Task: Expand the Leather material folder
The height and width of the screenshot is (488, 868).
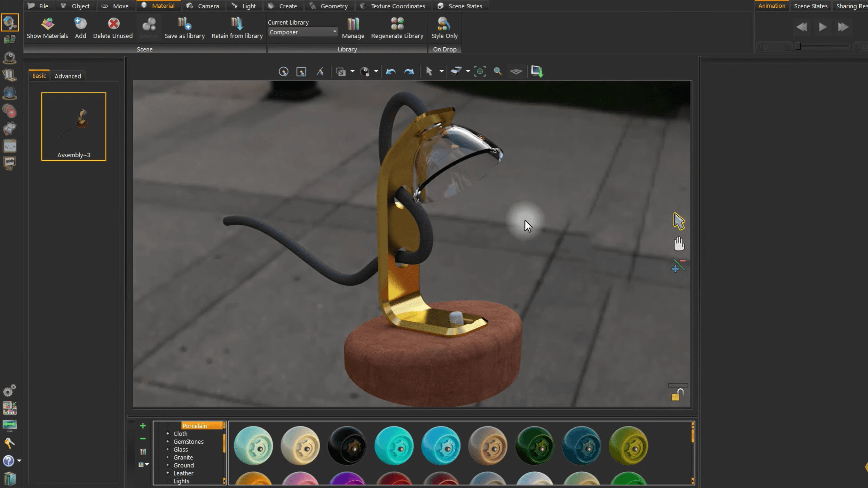Action: coord(168,473)
